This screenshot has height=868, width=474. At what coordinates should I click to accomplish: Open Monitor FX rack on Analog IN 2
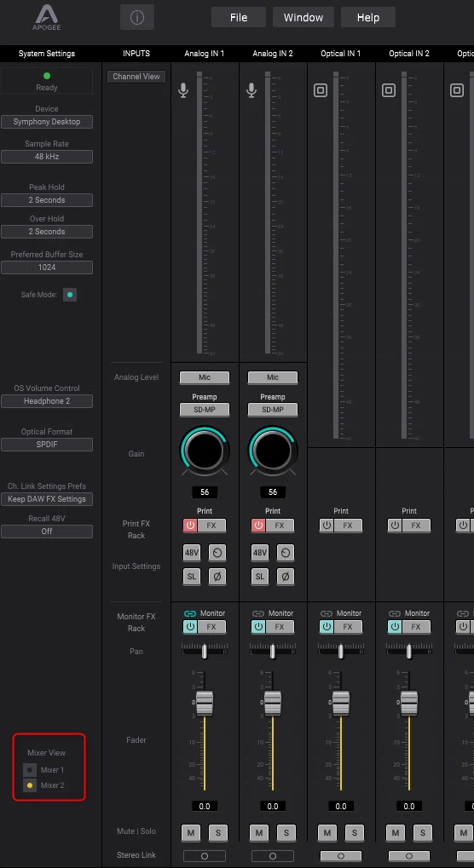[x=280, y=627]
